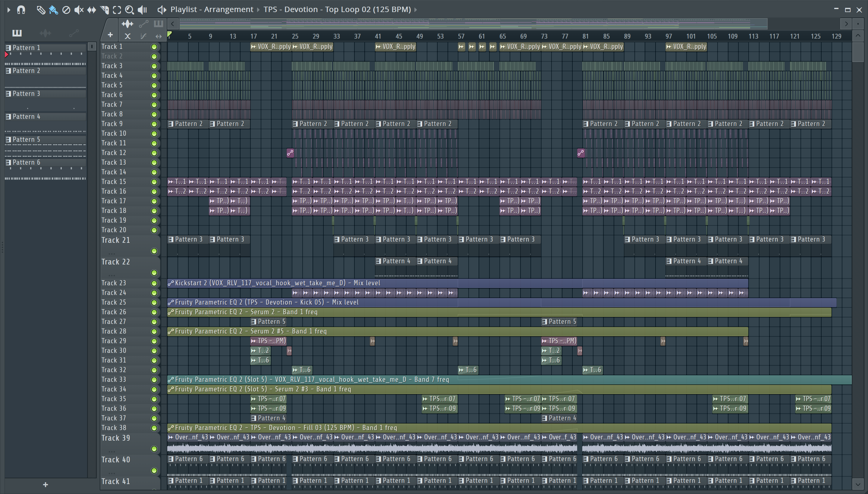
Task: Click the horizontal stretch arrows icon
Action: click(158, 36)
